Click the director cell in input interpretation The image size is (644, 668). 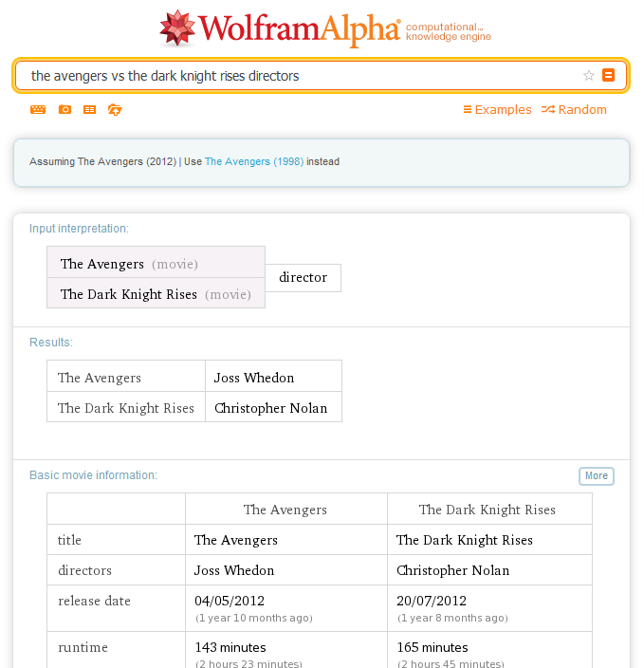pyautogui.click(x=304, y=278)
